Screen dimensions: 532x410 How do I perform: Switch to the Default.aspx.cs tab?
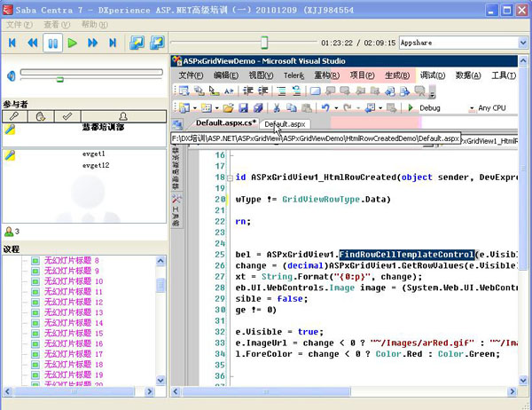(x=225, y=123)
